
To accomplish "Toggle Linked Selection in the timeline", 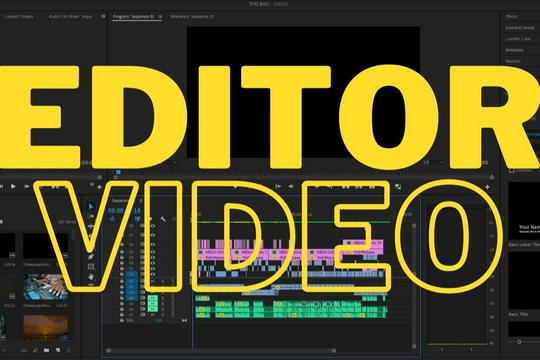I will coord(137,219).
